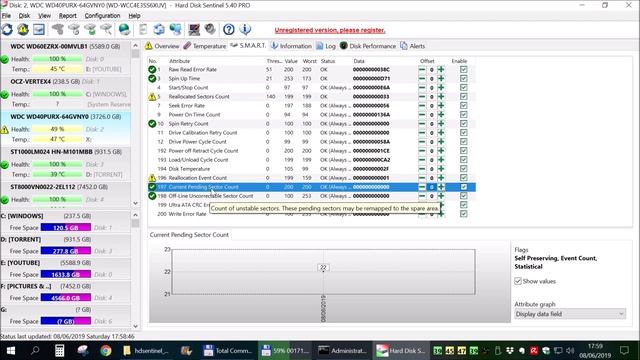Toggle Enable checkbox for Raw Read Error Rate

pos(463,69)
